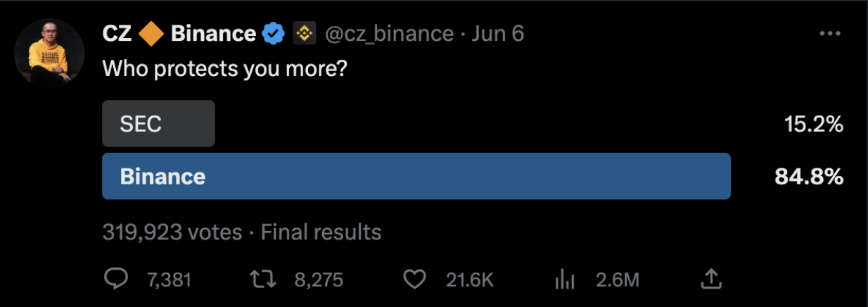Image resolution: width=868 pixels, height=307 pixels.
Task: Like the tweet with heart icon
Action: click(416, 280)
